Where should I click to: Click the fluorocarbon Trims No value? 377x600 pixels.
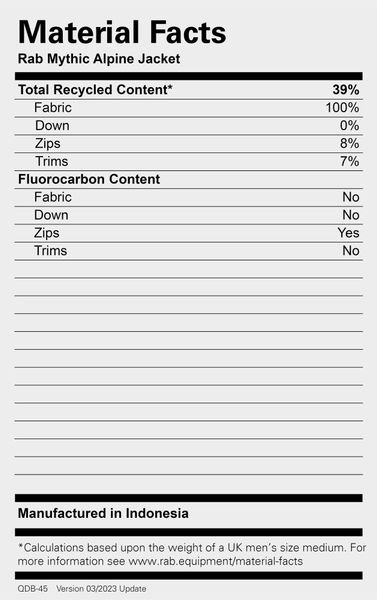click(351, 251)
